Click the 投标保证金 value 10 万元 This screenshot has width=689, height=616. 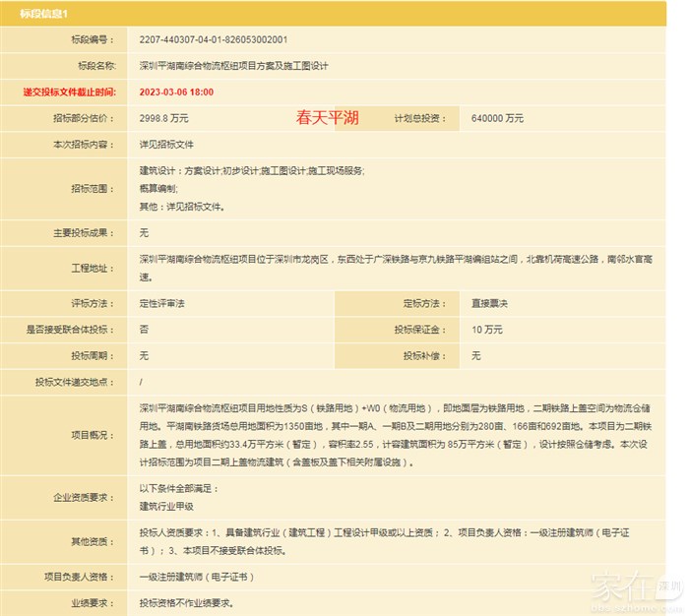pyautogui.click(x=487, y=329)
